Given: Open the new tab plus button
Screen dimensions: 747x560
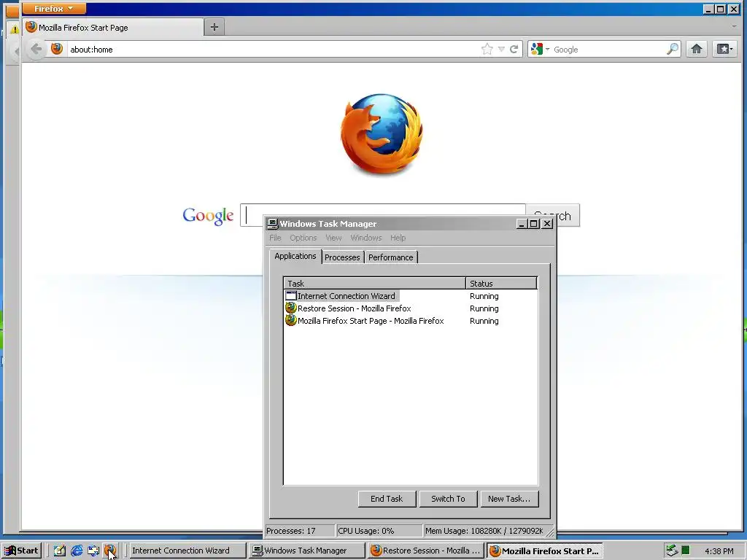Looking at the screenshot, I should (214, 27).
